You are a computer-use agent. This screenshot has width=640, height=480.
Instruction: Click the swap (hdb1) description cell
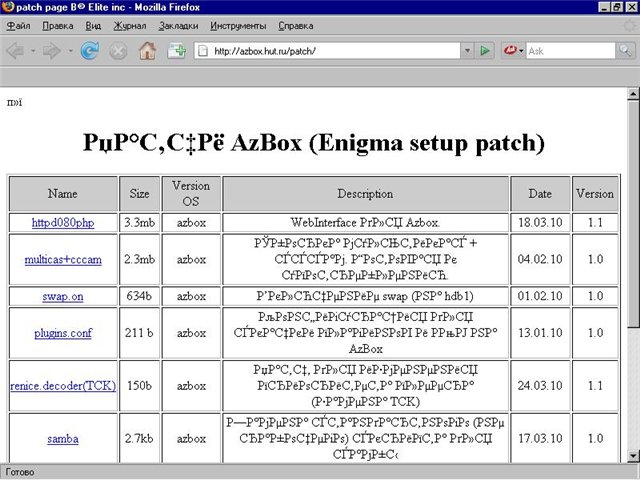(x=365, y=296)
